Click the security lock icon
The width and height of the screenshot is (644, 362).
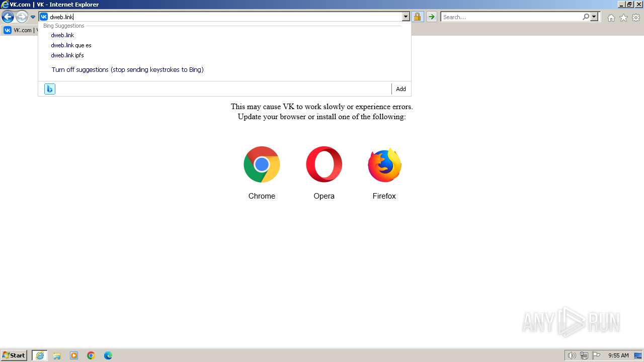pyautogui.click(x=417, y=17)
